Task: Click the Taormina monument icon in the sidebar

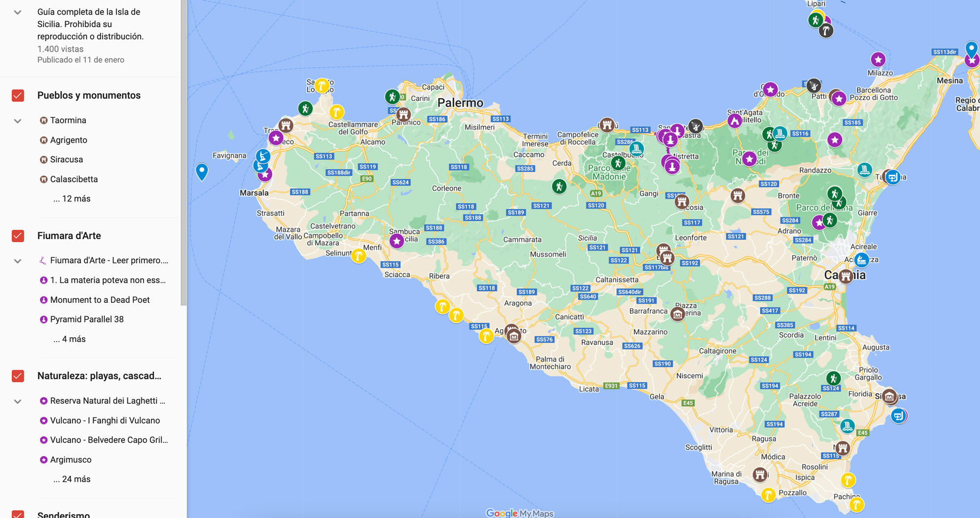Action: coord(43,120)
